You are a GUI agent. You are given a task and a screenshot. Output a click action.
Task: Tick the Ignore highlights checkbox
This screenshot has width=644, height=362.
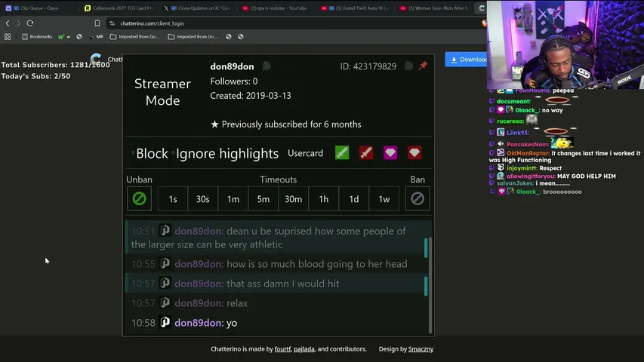pyautogui.click(x=173, y=153)
